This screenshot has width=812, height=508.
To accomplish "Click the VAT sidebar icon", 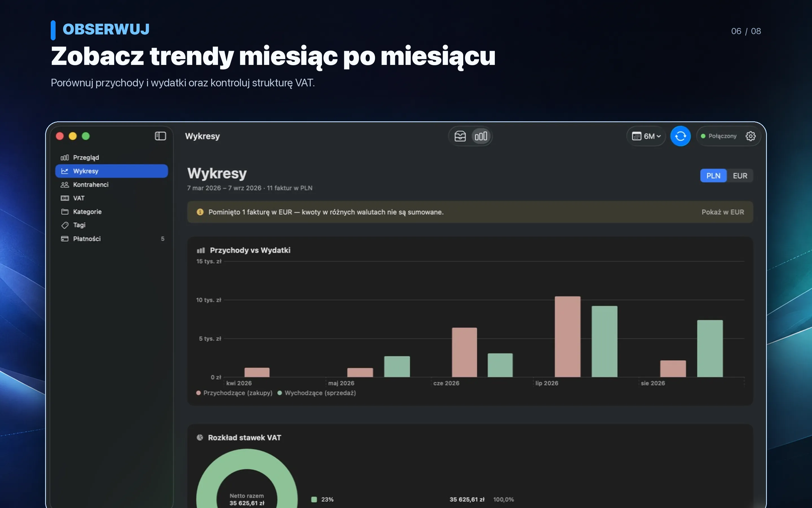I will point(65,198).
